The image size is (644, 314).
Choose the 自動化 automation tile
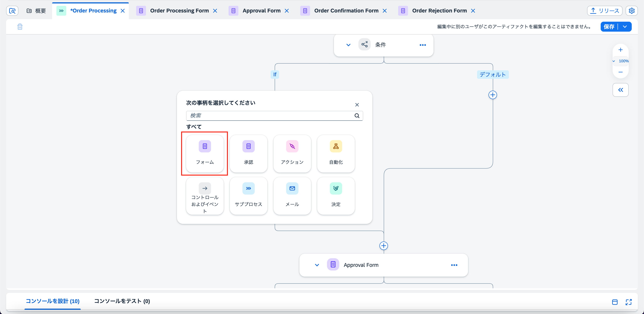click(336, 154)
